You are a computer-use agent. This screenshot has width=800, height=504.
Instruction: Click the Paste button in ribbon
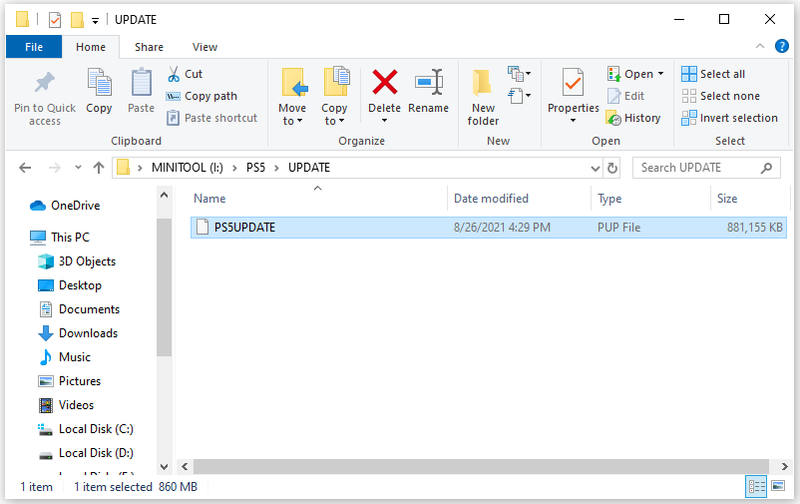141,91
